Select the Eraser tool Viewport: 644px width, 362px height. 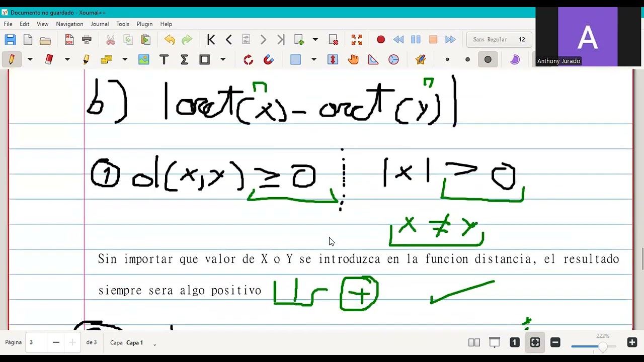pyautogui.click(x=49, y=59)
